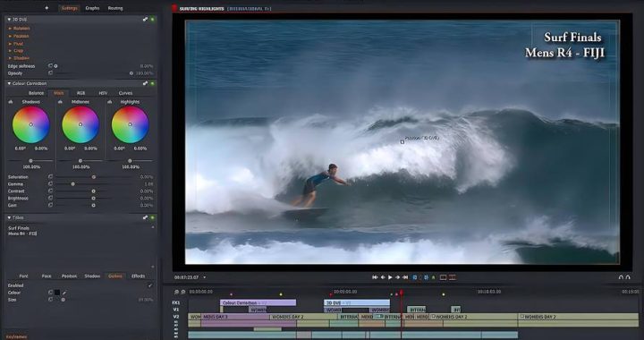Uncheck the Enabled outline checkbox
The height and width of the screenshot is (340, 644).
150,285
